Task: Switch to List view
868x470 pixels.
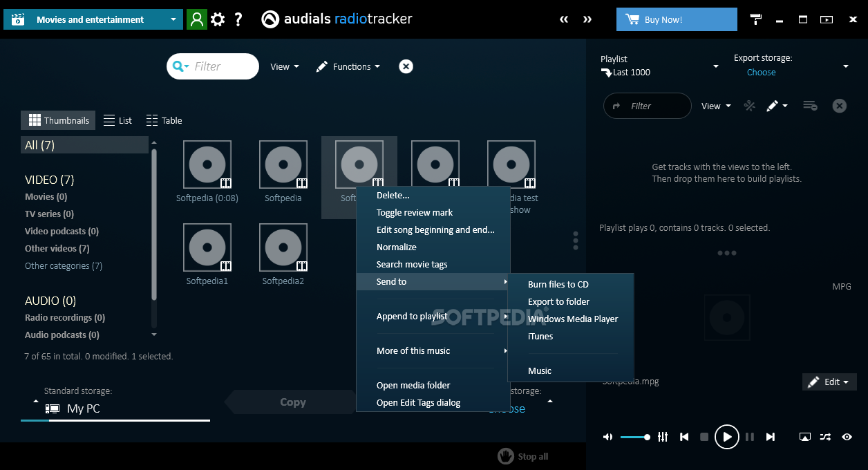Action: (x=117, y=120)
